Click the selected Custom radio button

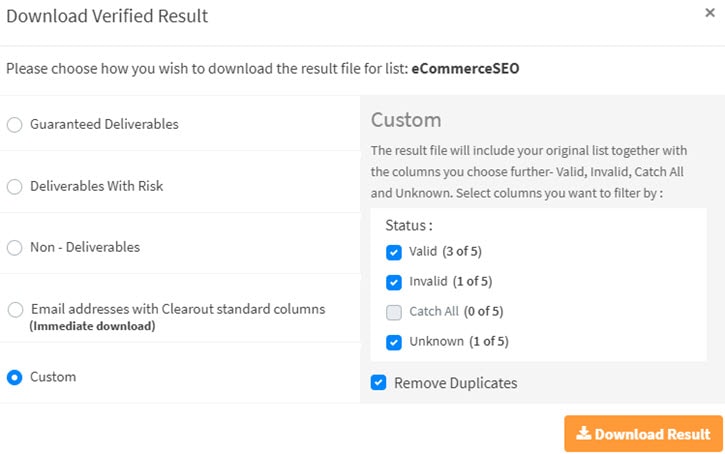[14, 378]
